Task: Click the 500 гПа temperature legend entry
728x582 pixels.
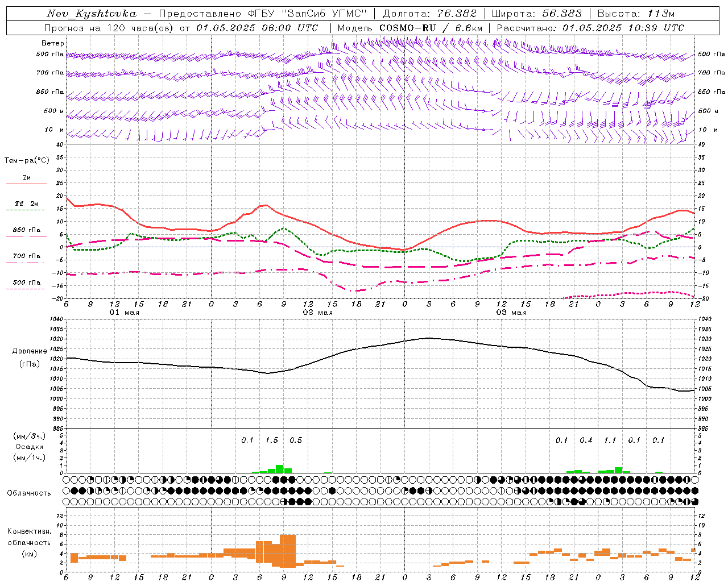Action: 27,282
